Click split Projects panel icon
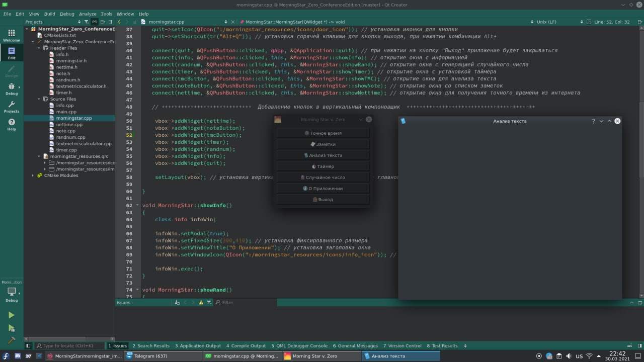The height and width of the screenshot is (362, 644). (102, 22)
